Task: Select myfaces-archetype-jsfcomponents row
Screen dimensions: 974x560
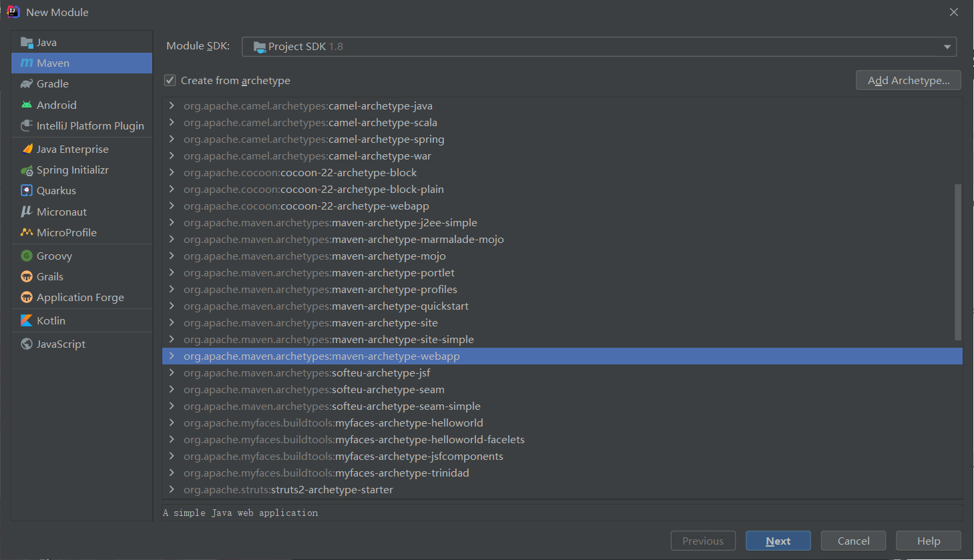Action: 562,456
